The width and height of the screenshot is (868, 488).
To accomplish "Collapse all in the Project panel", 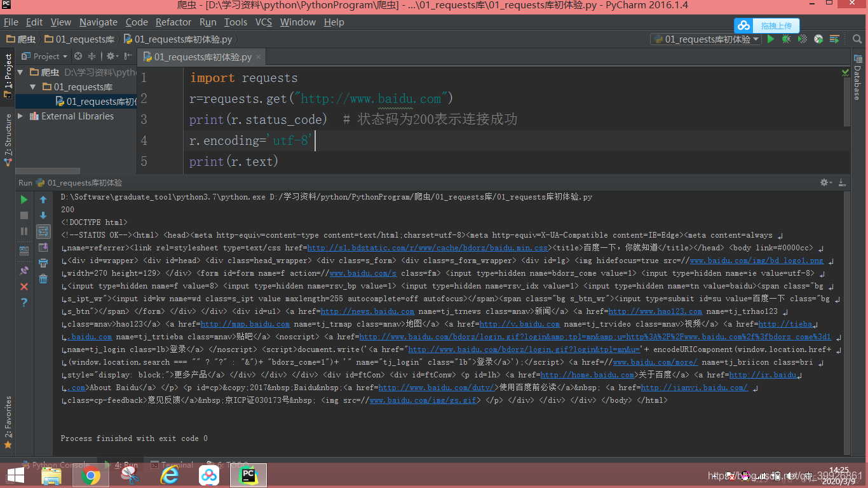I will point(92,56).
